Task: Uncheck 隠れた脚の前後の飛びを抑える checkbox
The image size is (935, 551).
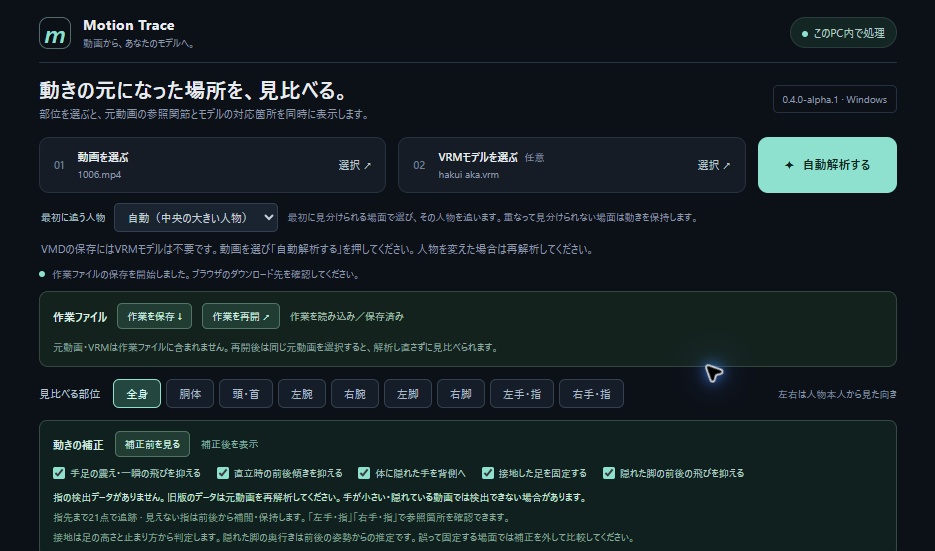Action: [609, 473]
